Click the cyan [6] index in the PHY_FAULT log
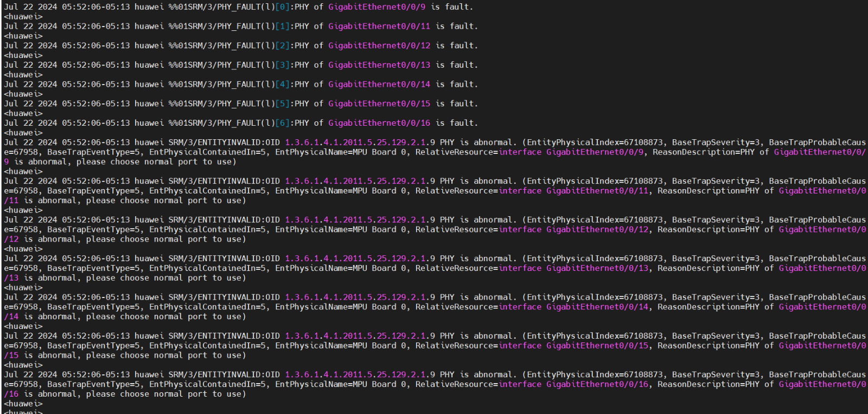This screenshot has height=414, width=868. [282, 124]
